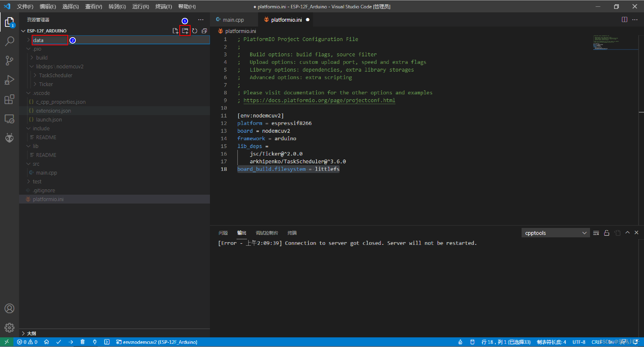644x347 pixels.
Task: Open the Source Control view
Action: (9, 60)
